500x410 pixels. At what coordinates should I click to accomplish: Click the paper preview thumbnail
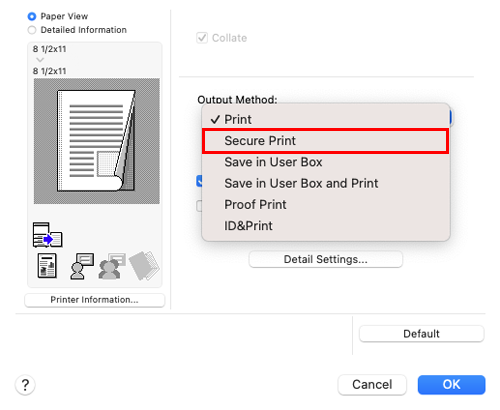[97, 141]
